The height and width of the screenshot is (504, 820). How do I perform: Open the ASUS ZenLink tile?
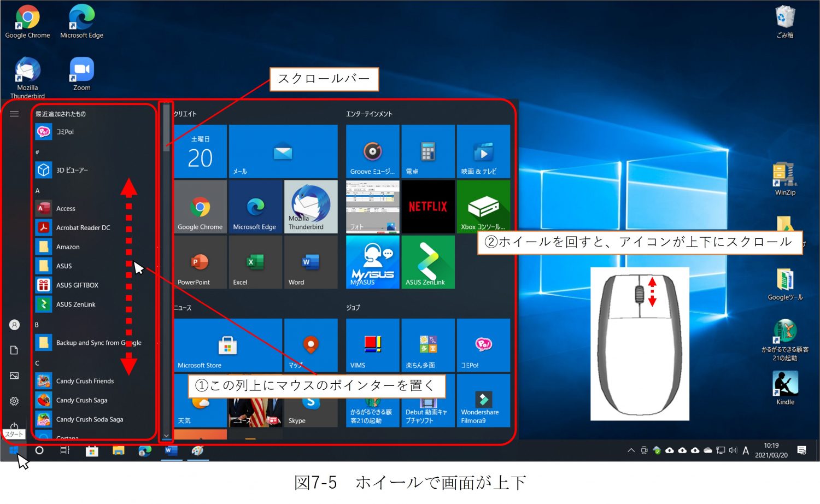[x=428, y=262]
